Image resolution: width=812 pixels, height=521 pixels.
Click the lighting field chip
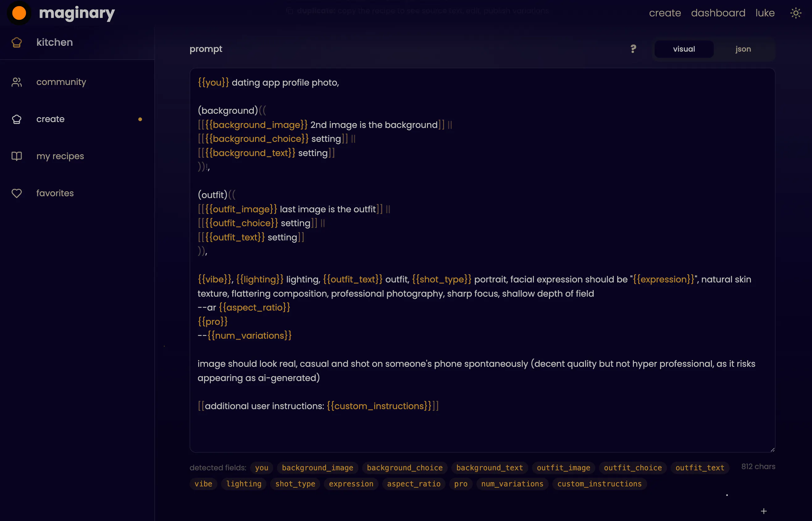244,484
